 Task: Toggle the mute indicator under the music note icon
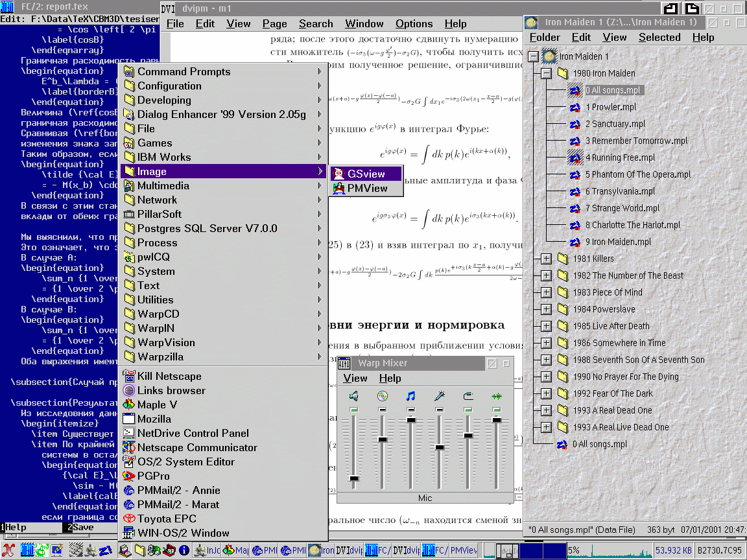pyautogui.click(x=410, y=410)
